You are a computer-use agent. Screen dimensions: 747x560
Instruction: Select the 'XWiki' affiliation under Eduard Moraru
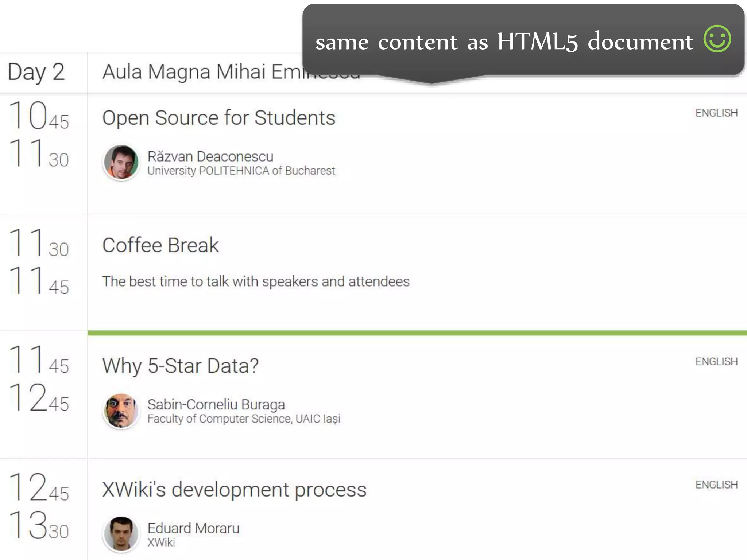click(x=161, y=542)
